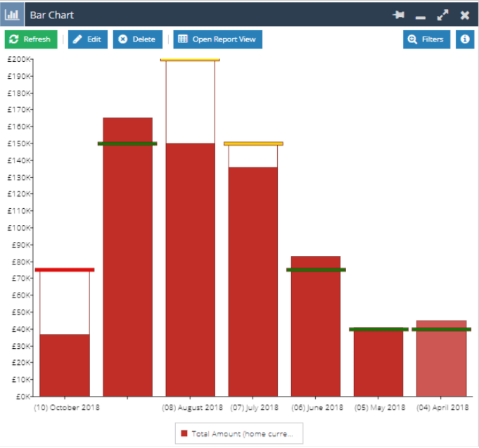Click the blue info icon button
479x448 pixels.
464,39
